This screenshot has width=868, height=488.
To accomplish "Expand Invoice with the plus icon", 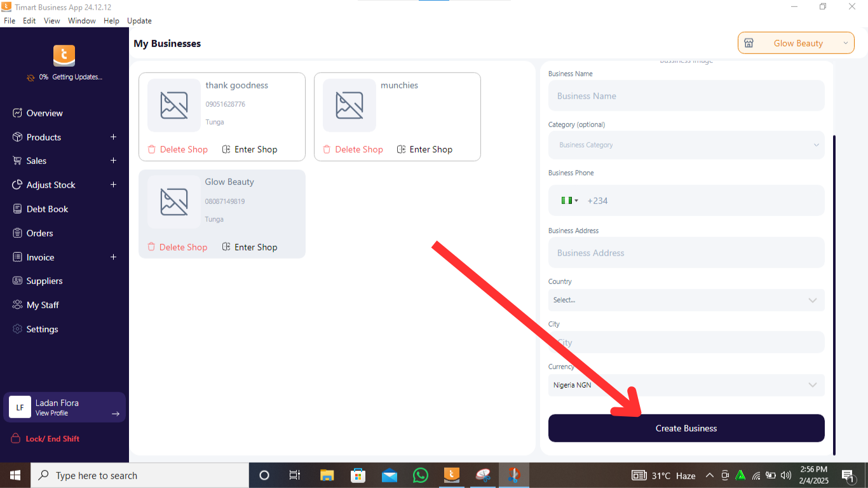I will pos(114,257).
